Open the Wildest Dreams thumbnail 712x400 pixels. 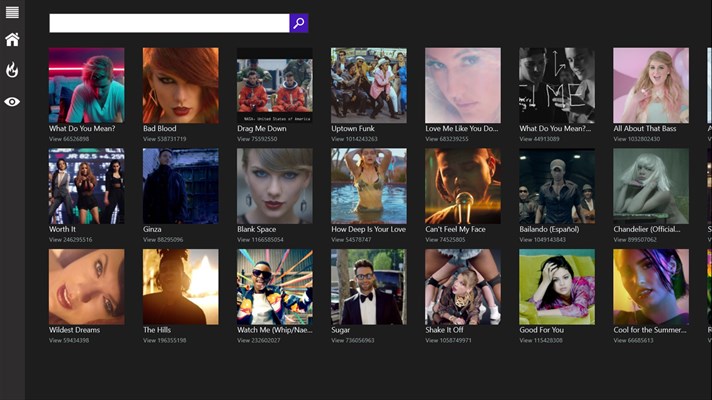(86, 286)
